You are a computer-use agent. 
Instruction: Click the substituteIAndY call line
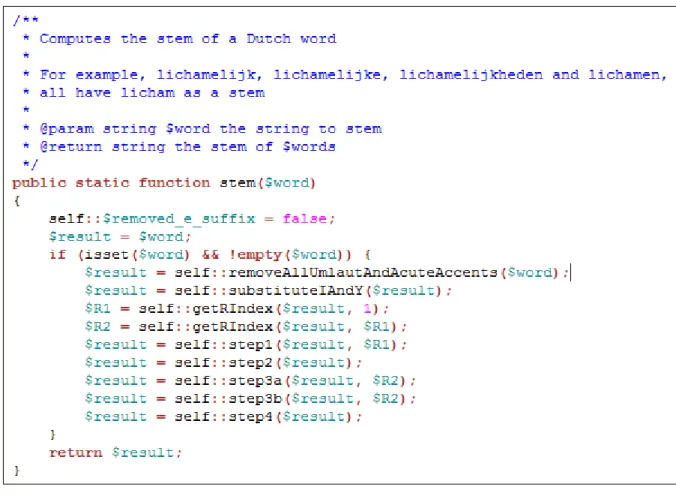(x=268, y=291)
